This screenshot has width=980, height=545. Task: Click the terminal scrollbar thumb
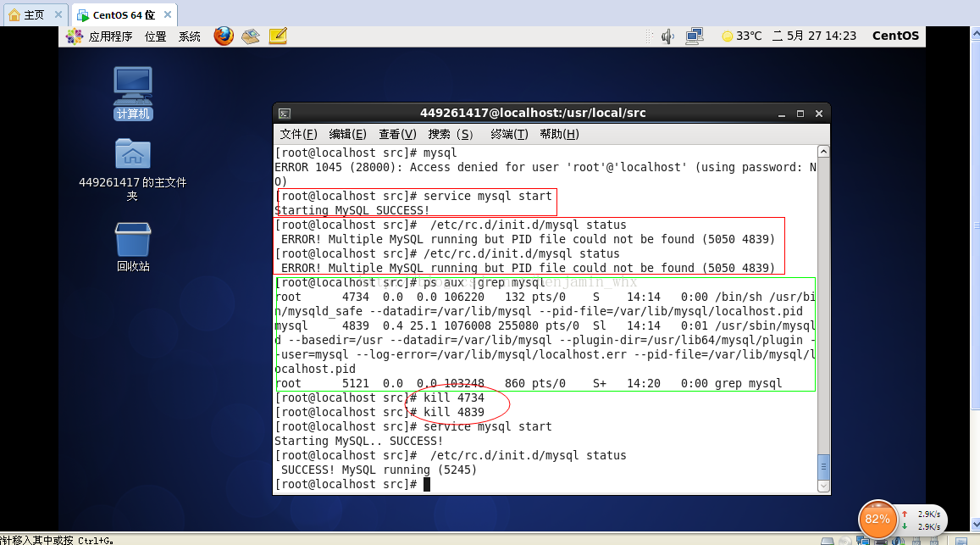pyautogui.click(x=824, y=467)
